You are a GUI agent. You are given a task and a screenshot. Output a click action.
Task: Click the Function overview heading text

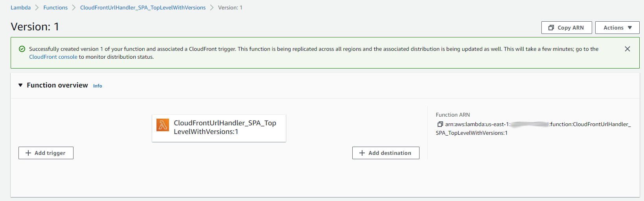click(57, 85)
